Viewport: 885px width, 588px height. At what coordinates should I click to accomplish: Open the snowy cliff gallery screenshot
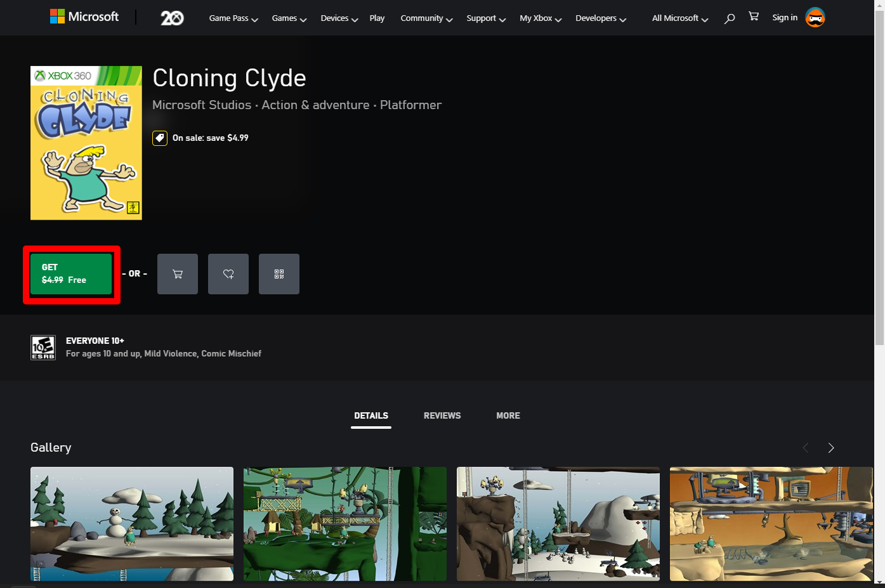click(558, 524)
